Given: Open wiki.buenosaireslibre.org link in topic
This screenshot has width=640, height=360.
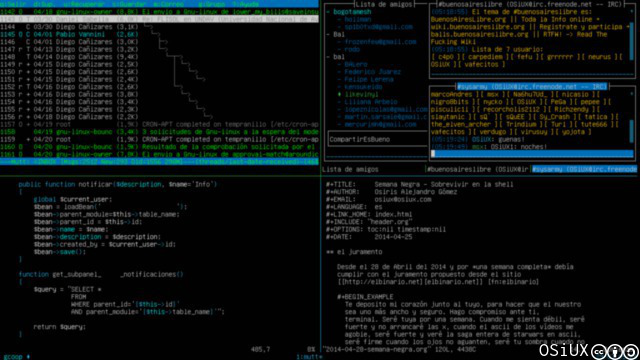Looking at the screenshot, I should point(478,27).
